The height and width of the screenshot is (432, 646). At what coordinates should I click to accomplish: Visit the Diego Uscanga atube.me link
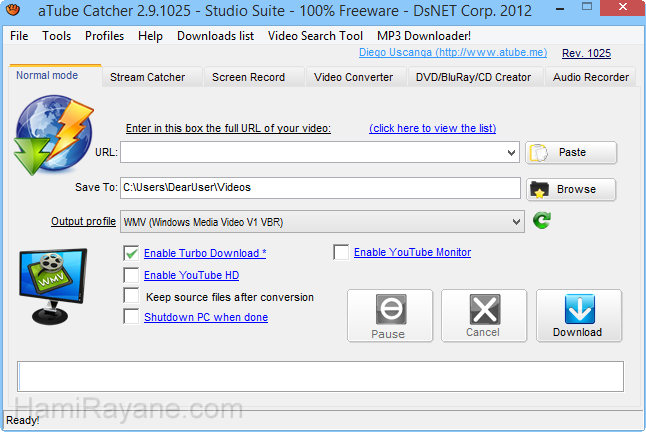tap(453, 52)
